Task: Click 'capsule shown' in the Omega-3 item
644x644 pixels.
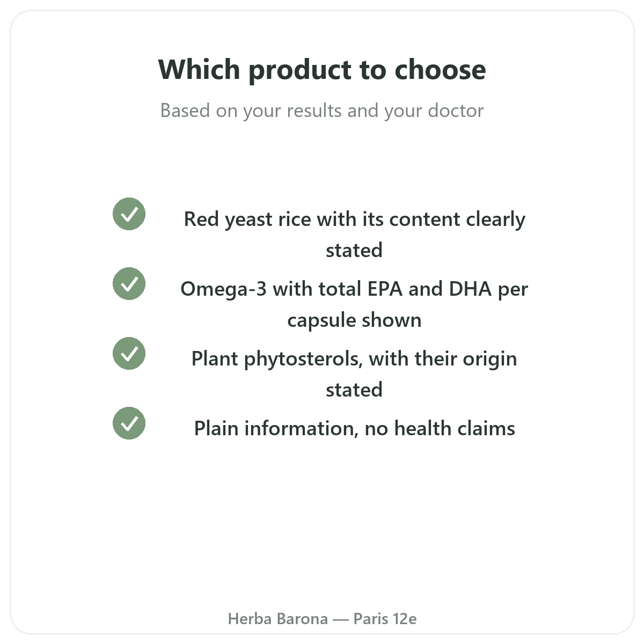Action: (354, 321)
